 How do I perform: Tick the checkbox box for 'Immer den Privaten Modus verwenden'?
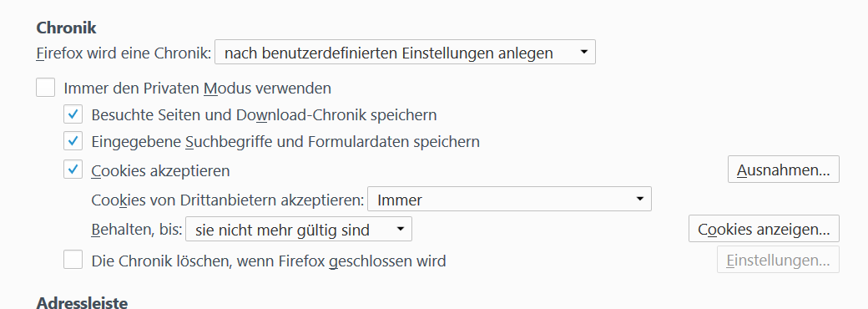(45, 88)
